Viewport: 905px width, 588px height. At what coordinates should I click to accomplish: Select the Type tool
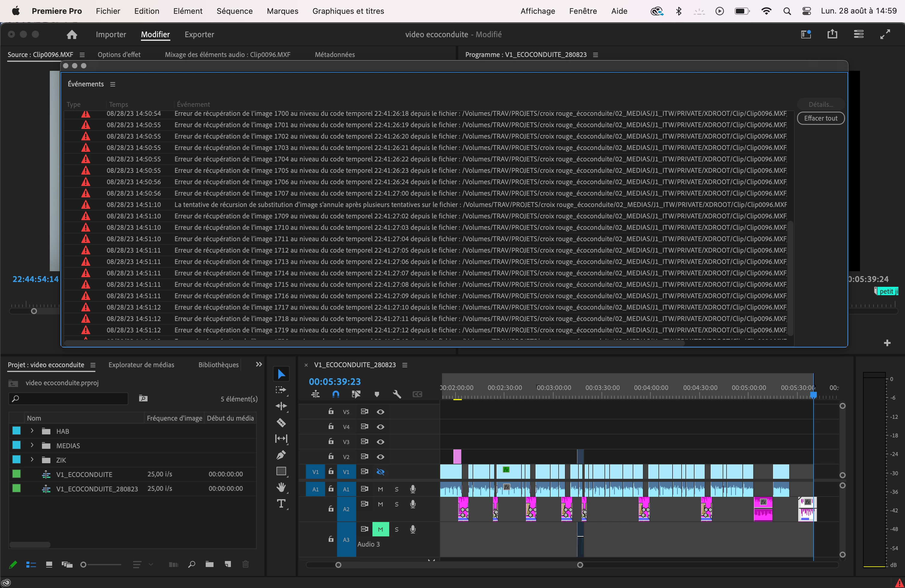(281, 504)
